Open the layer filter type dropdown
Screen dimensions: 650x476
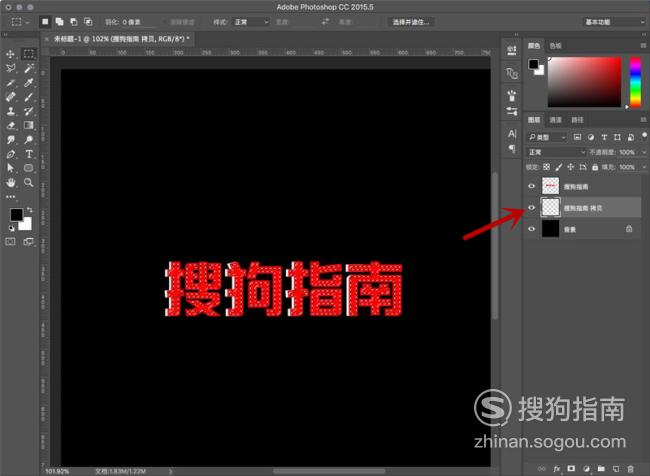tap(546, 137)
